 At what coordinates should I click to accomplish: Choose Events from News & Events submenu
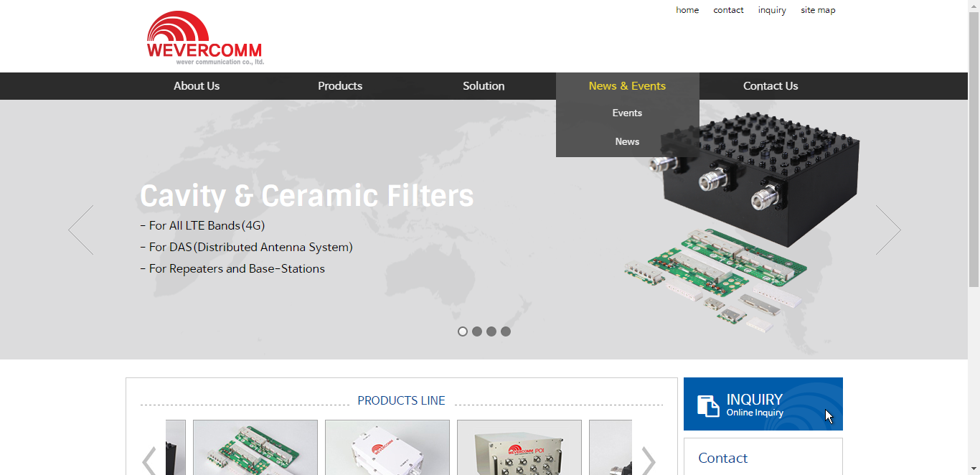pyautogui.click(x=627, y=113)
